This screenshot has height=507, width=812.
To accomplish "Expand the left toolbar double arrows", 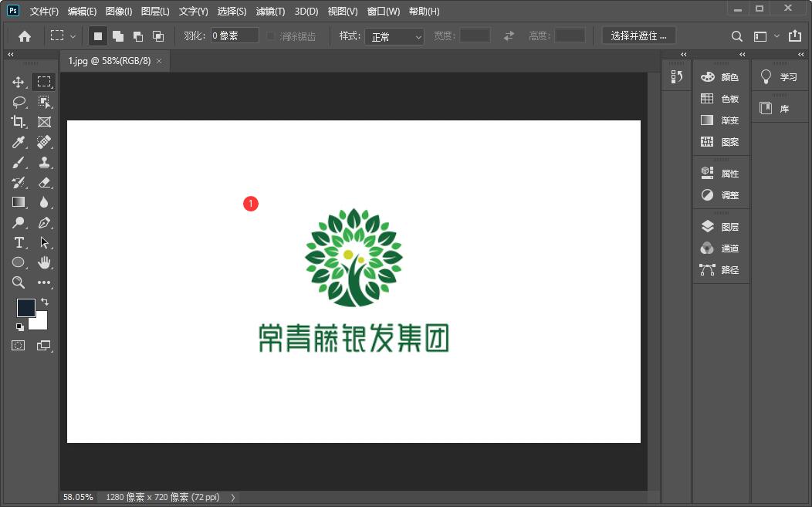I will tap(10, 54).
